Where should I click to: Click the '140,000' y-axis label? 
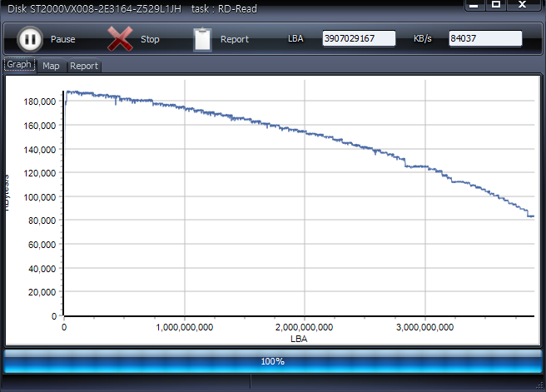click(40, 150)
